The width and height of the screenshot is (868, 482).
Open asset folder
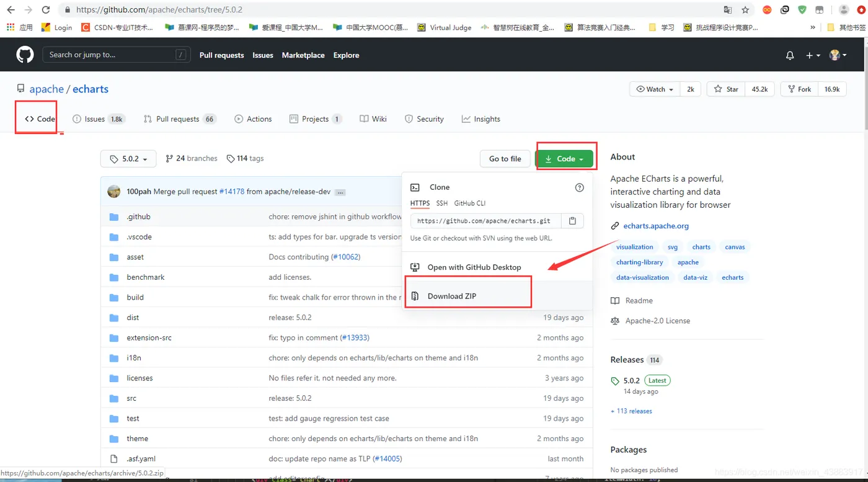(135, 257)
